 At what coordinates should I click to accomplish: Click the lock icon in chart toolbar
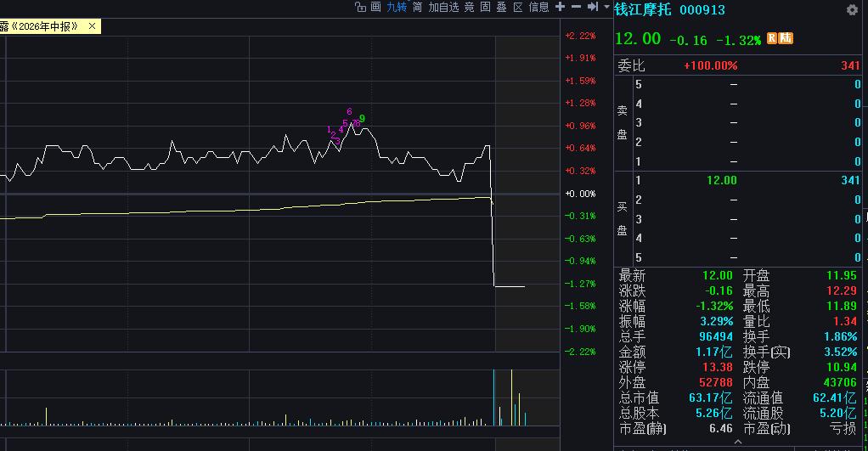(360, 7)
